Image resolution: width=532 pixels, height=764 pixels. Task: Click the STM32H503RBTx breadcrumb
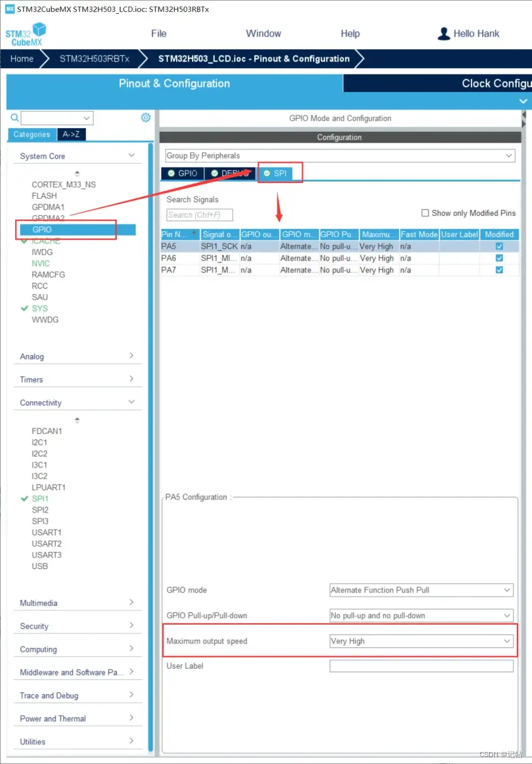tap(95, 59)
